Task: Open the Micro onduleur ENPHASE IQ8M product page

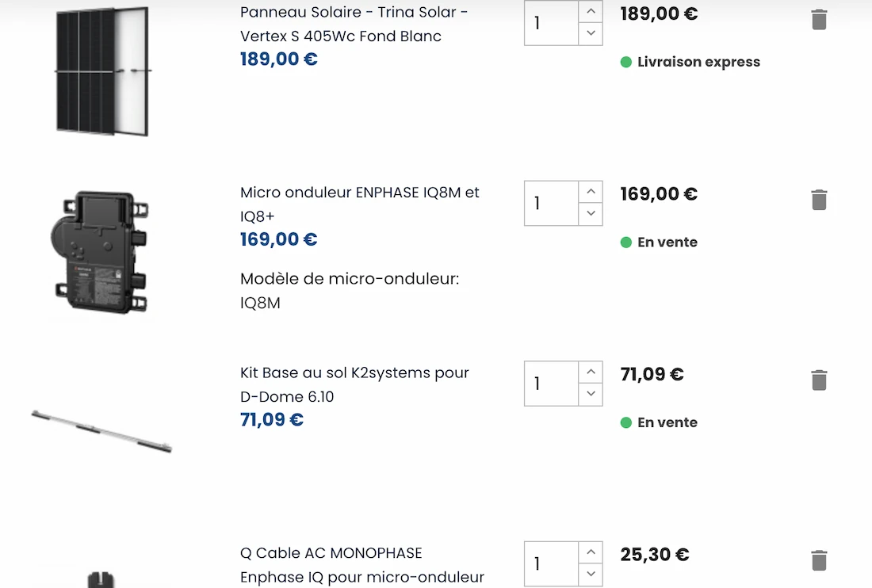Action: 359,204
